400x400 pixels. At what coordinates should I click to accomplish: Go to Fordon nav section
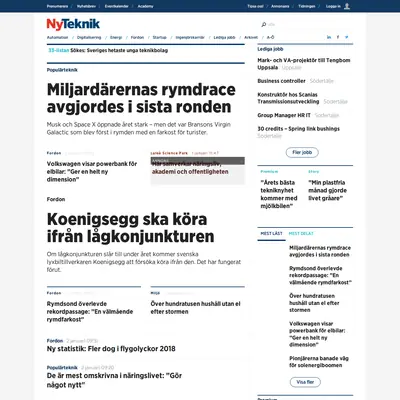(x=137, y=37)
